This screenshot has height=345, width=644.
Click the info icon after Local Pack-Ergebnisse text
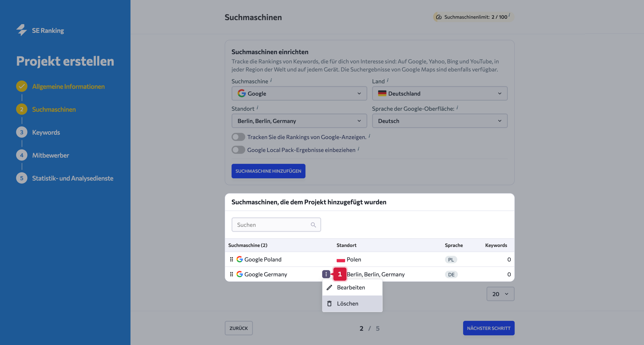tap(358, 149)
